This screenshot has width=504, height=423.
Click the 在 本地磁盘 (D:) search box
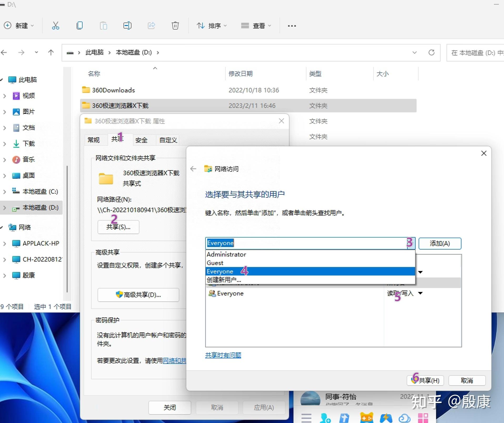click(475, 53)
